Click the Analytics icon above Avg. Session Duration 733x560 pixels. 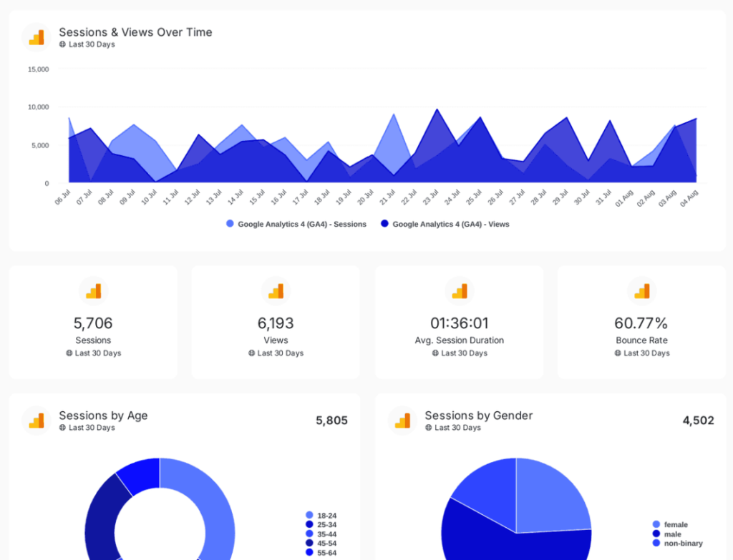click(x=460, y=291)
